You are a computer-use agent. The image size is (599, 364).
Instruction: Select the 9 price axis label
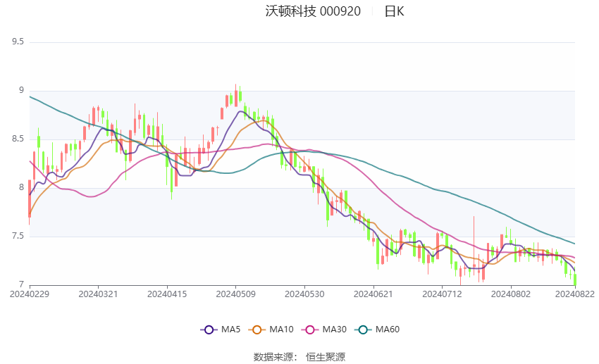tap(21, 90)
